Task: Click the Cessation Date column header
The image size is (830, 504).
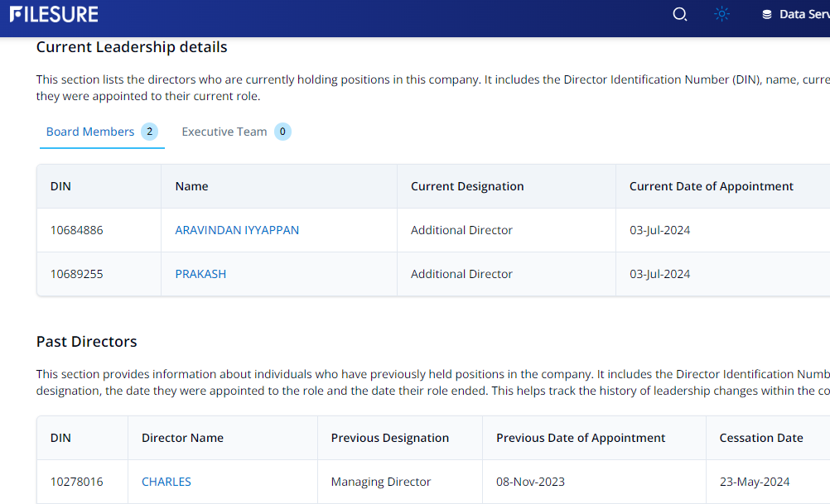Action: (x=761, y=438)
